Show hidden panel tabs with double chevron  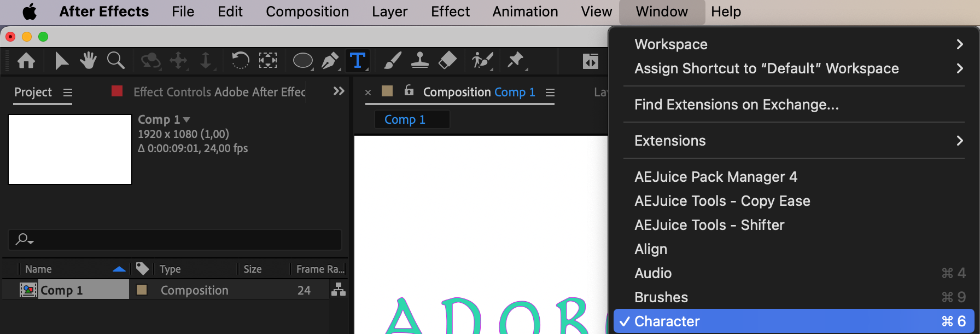tap(339, 91)
